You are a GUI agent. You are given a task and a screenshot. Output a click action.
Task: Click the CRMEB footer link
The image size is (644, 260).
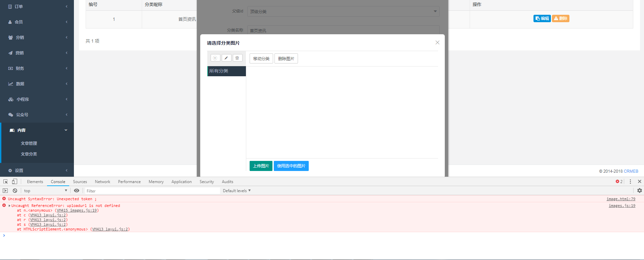[631, 171]
